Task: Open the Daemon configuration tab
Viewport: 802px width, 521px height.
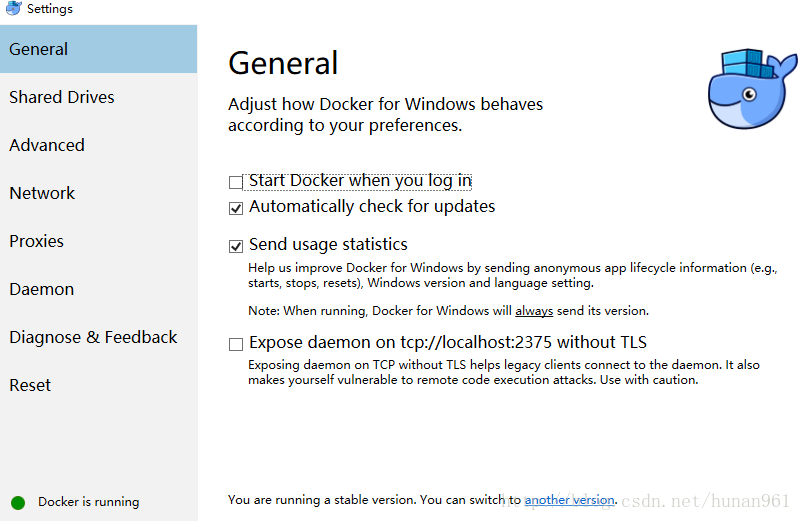Action: [42, 289]
